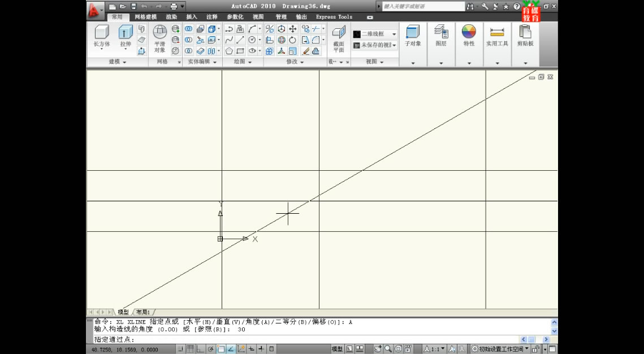This screenshot has height=354, width=644.
Task: Switch to the 插入 ribbon tab
Action: coord(192,17)
